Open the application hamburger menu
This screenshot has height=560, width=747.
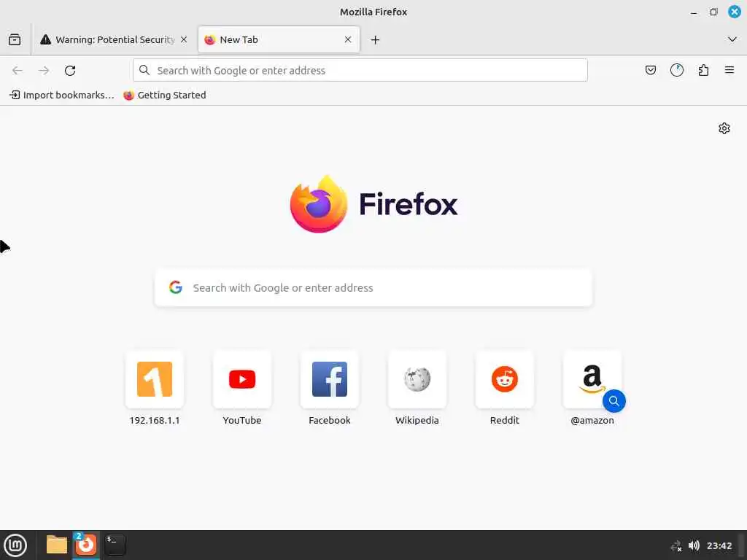pyautogui.click(x=729, y=71)
